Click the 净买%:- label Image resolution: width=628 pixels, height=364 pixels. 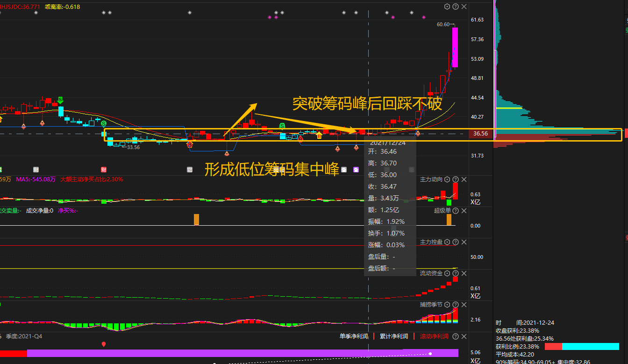point(68,211)
